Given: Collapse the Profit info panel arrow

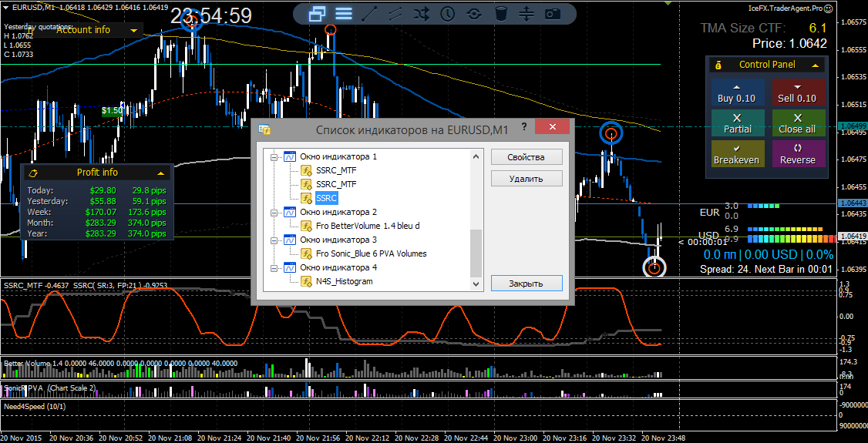Looking at the screenshot, I should coord(160,173).
